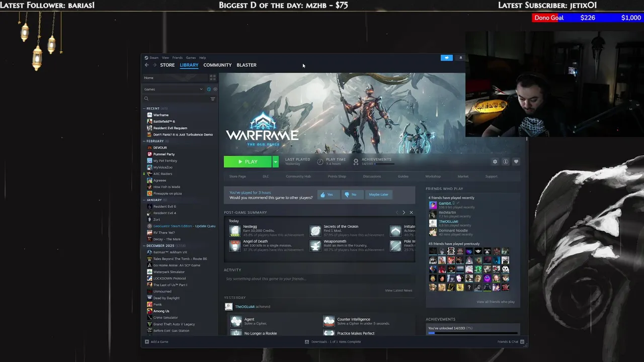
Task: Open Warframe Community Hub link
Action: 298,176
